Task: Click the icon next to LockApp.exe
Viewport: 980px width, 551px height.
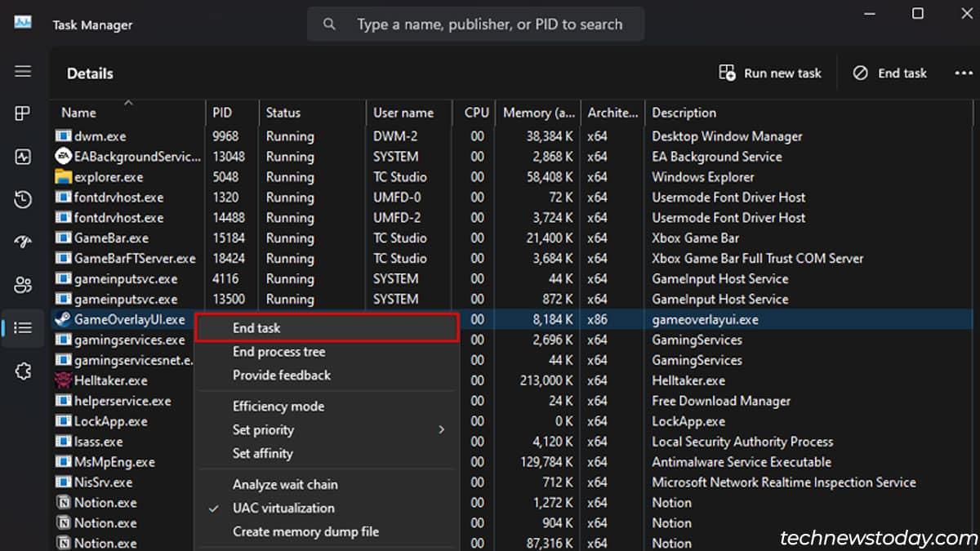Action: [63, 421]
